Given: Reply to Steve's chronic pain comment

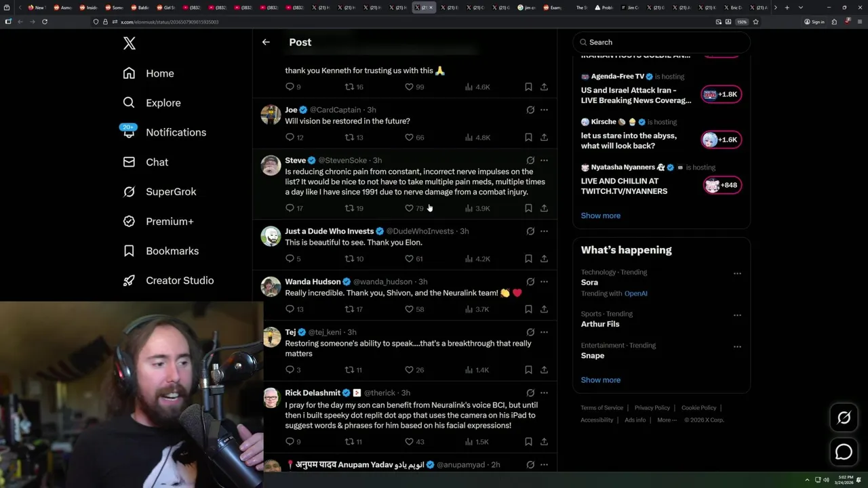Looking at the screenshot, I should (x=294, y=208).
